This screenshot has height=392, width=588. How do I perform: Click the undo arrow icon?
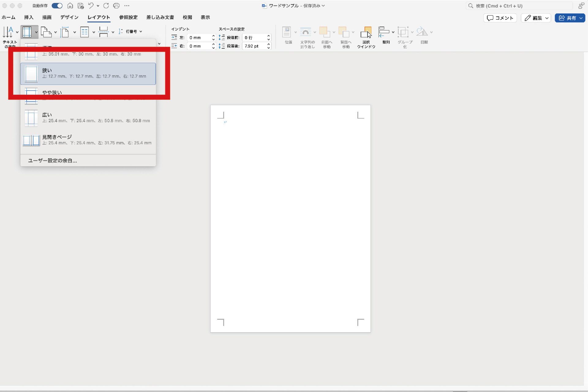91,6
